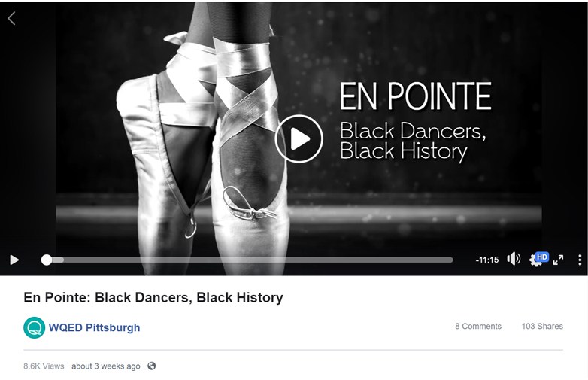This screenshot has height=380, width=588.
Task: View the 8 Comments link
Action: (478, 326)
